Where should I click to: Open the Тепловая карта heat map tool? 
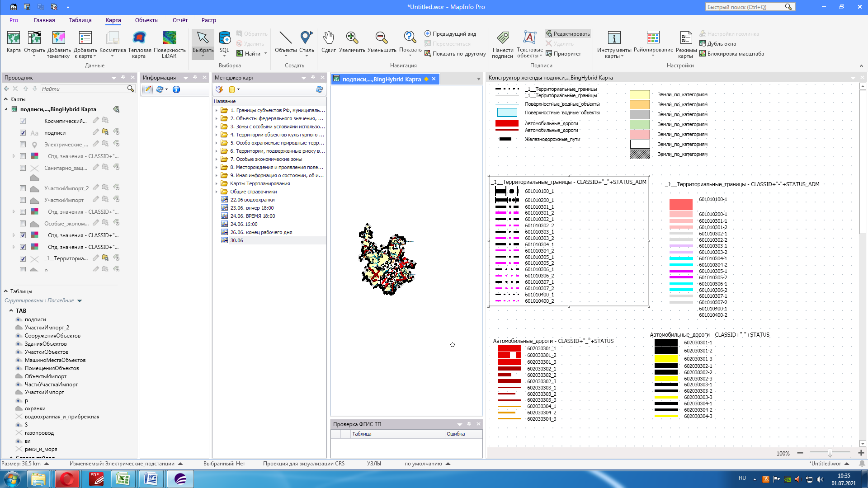pos(139,38)
